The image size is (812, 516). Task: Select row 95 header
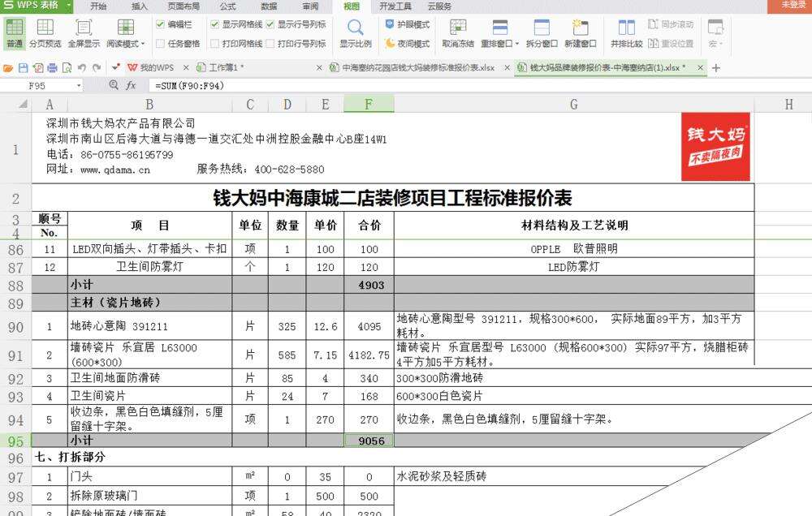click(x=15, y=441)
